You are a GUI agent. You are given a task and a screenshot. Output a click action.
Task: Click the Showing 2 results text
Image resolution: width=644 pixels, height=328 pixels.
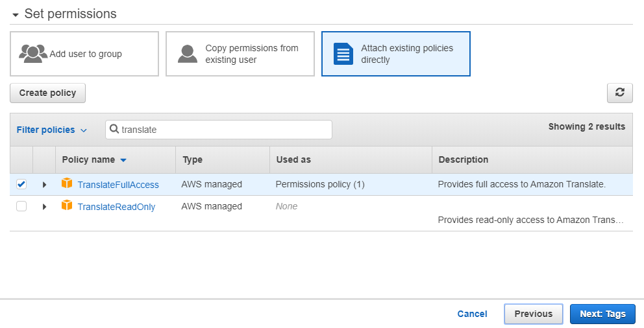[x=586, y=126]
